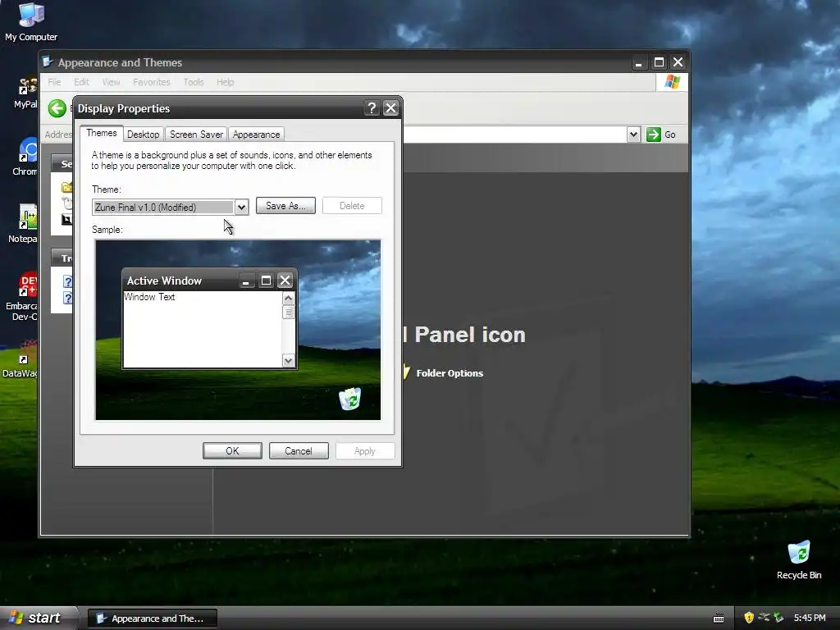Open the View menu
The width and height of the screenshot is (840, 630).
pyautogui.click(x=111, y=82)
